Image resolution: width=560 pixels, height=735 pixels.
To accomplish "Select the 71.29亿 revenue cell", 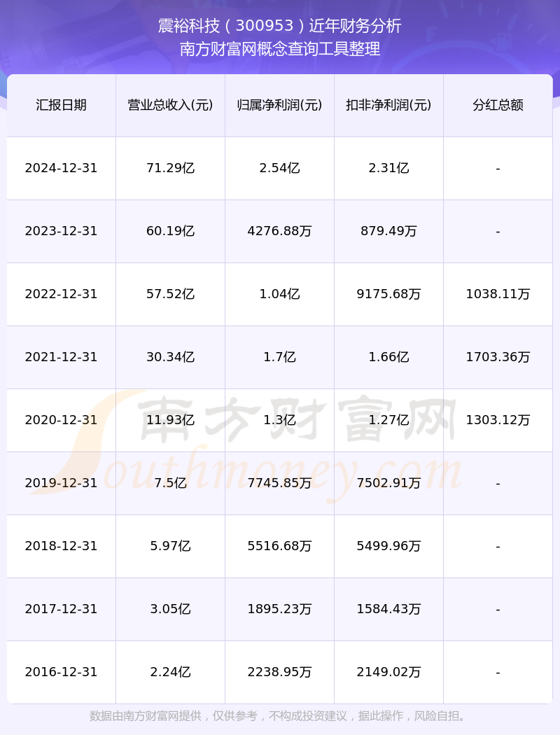I will tap(171, 168).
